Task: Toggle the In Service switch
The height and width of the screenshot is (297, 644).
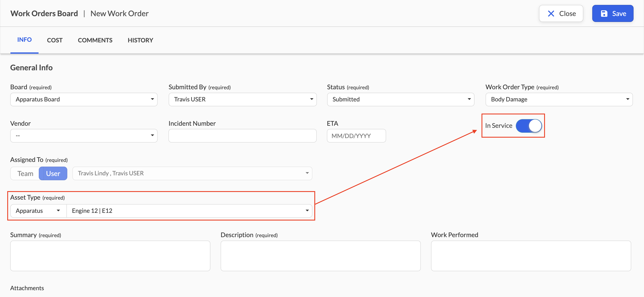Action: (529, 126)
